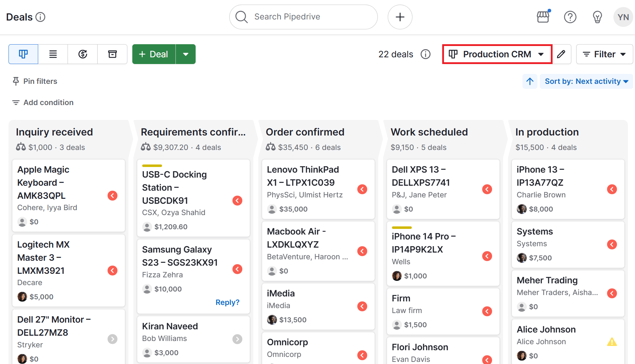This screenshot has width=635, height=364.
Task: Open the Marketplace apps icon
Action: click(x=543, y=17)
